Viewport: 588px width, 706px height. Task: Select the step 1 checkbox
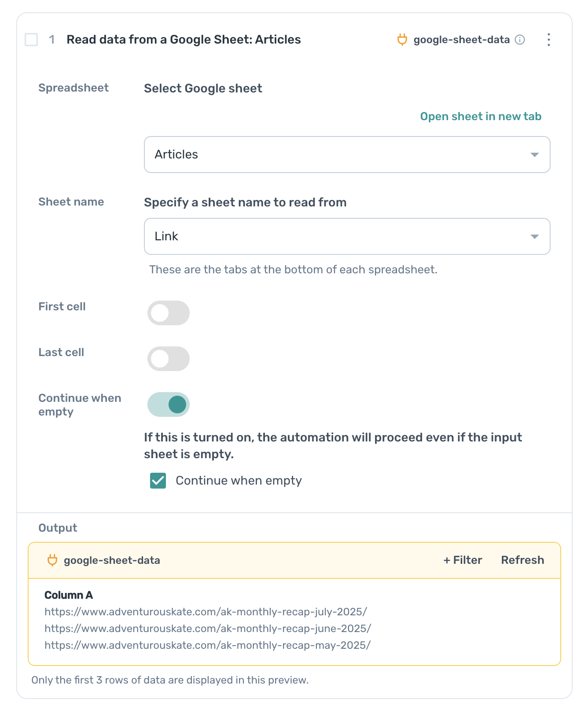tap(31, 40)
